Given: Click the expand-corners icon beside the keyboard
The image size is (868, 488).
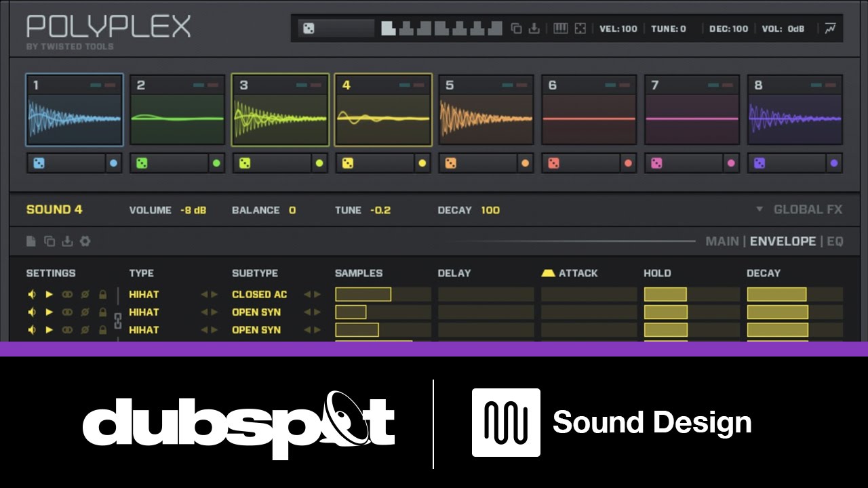Looking at the screenshot, I should (x=580, y=28).
